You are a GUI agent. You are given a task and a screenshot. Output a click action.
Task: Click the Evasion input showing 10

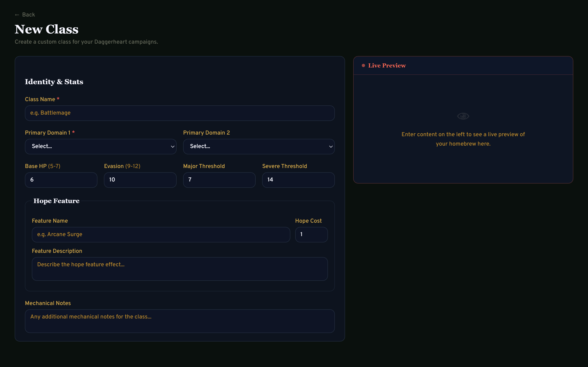(140, 180)
